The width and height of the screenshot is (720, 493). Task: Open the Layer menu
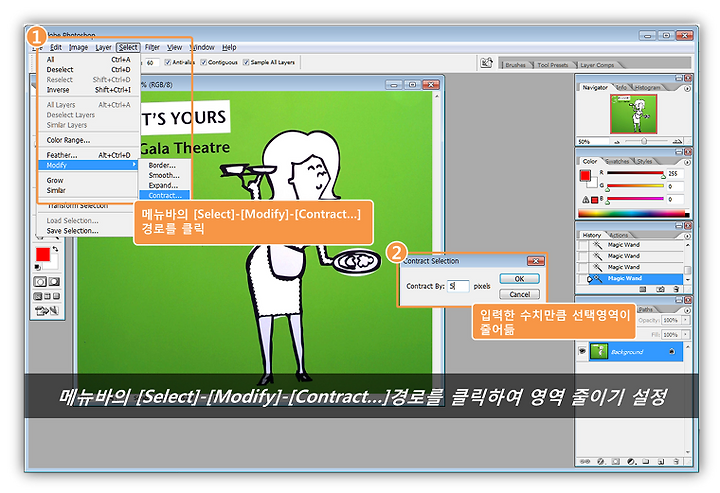pyautogui.click(x=103, y=47)
